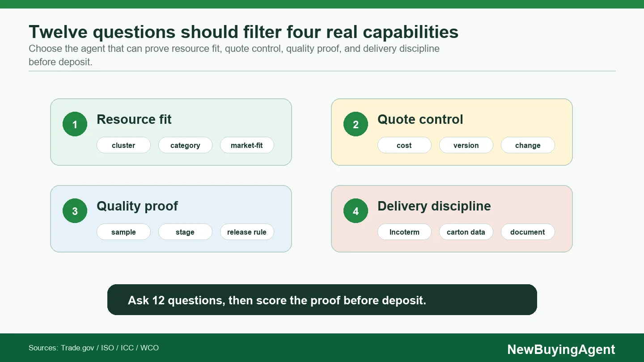Click the 'release rule' pill
Screen dimensions: 644x362
pyautogui.click(x=247, y=232)
